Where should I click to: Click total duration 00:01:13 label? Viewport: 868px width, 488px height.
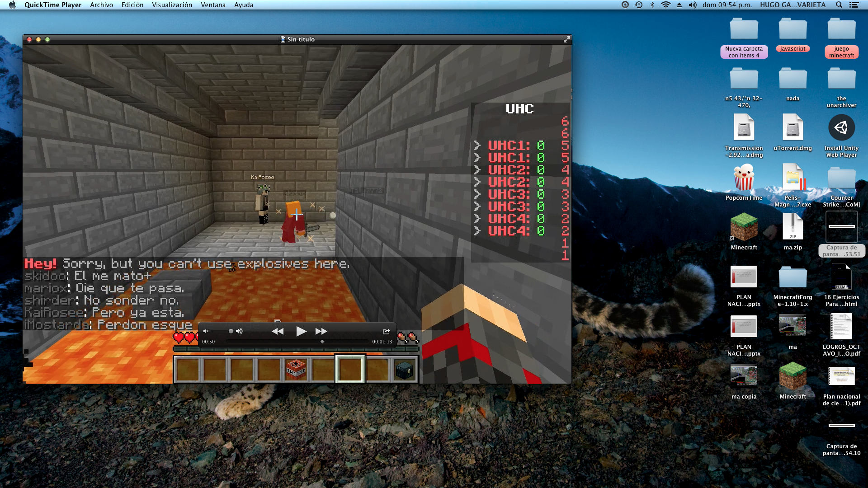tap(382, 342)
